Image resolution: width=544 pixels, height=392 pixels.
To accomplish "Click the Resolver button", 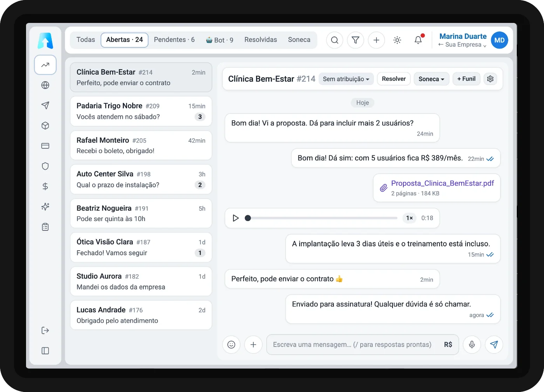I will [x=394, y=79].
